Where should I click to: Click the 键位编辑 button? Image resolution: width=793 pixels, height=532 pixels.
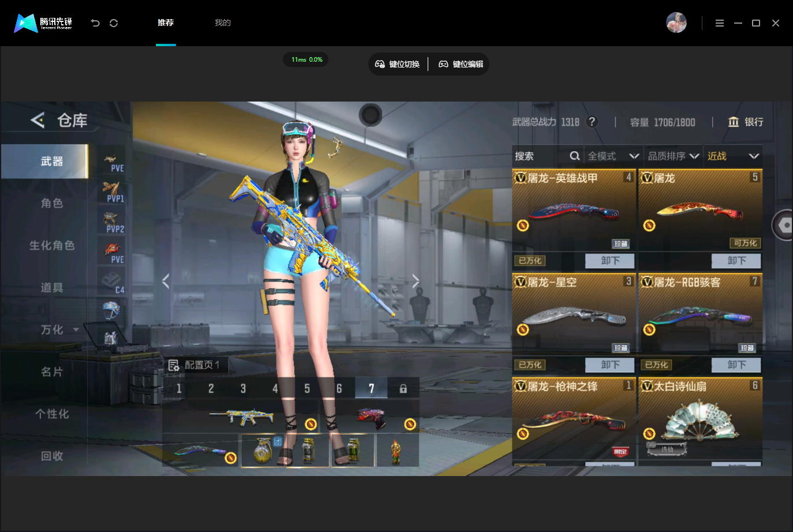461,64
